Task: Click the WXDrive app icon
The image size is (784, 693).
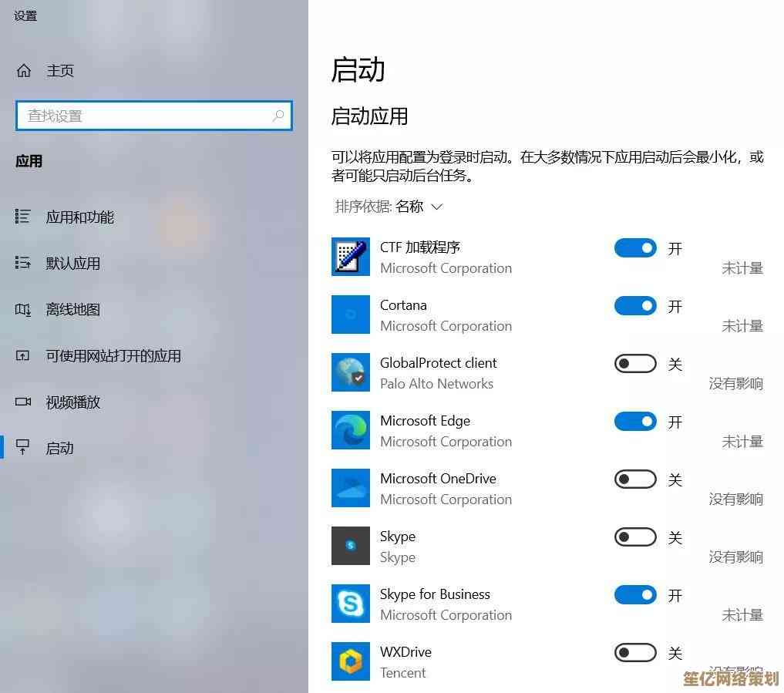Action: (x=351, y=661)
